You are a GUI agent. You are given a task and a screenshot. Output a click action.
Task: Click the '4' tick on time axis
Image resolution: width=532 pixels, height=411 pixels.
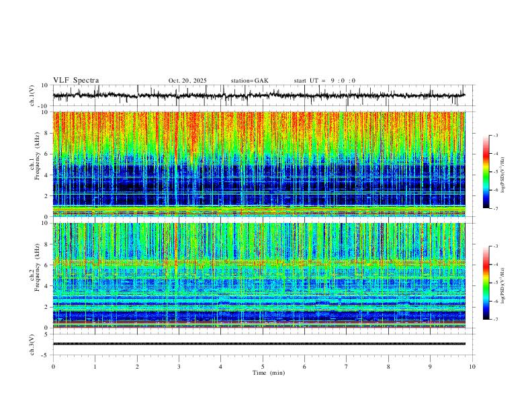tap(220, 367)
